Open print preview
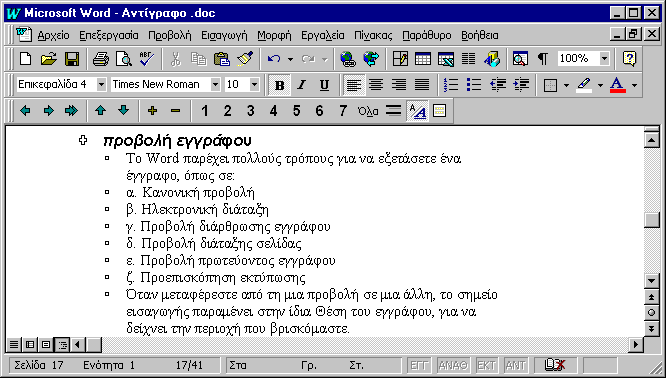 point(124,59)
